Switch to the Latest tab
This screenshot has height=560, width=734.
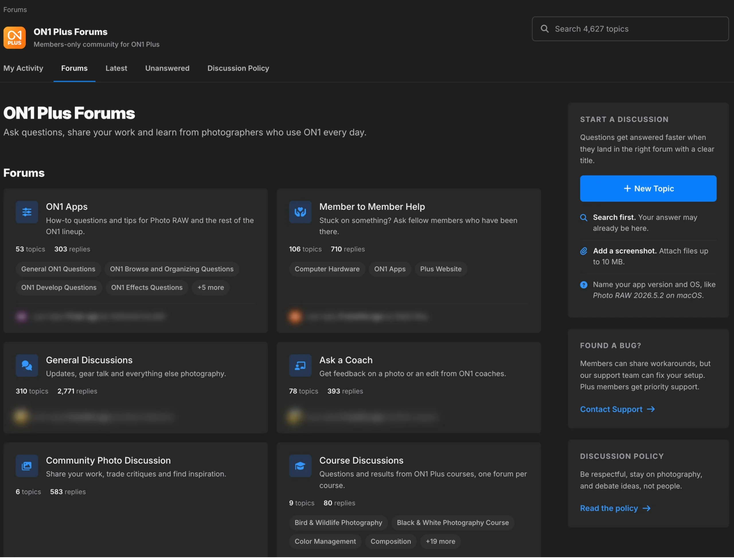click(x=116, y=68)
